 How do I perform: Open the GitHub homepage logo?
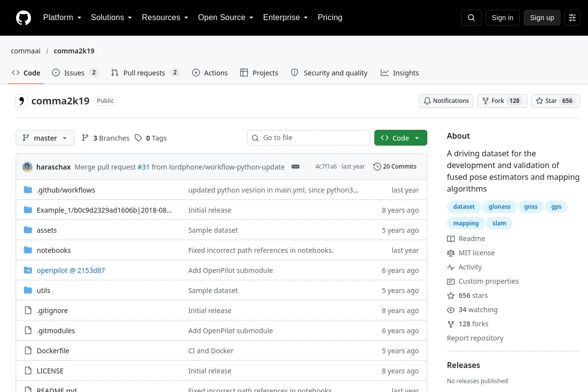(23, 18)
